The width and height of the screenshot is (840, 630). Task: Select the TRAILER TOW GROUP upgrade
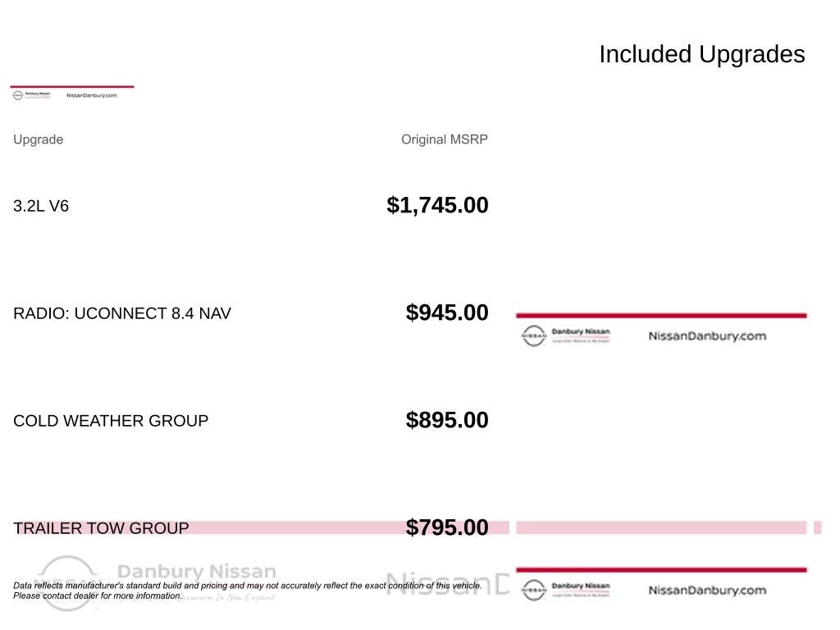101,528
